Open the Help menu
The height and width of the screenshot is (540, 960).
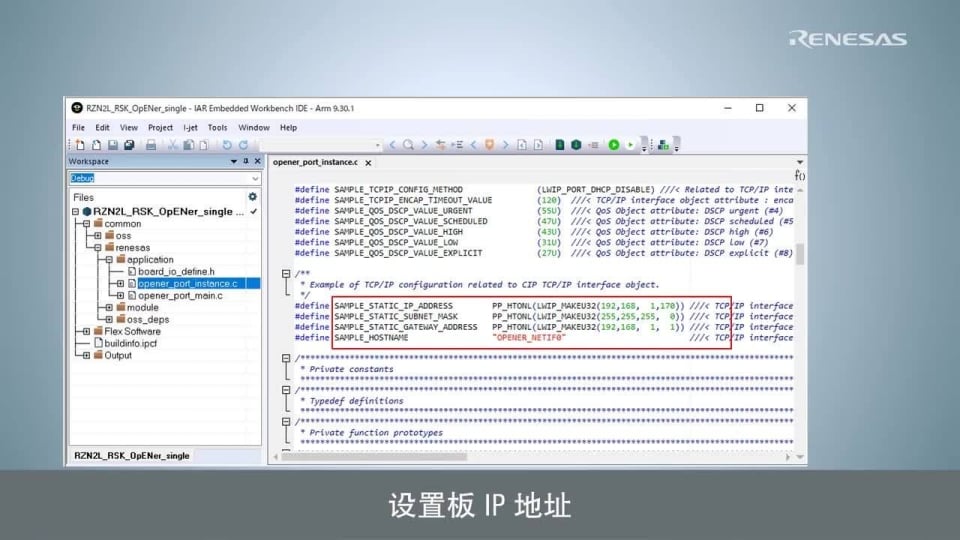(x=288, y=127)
